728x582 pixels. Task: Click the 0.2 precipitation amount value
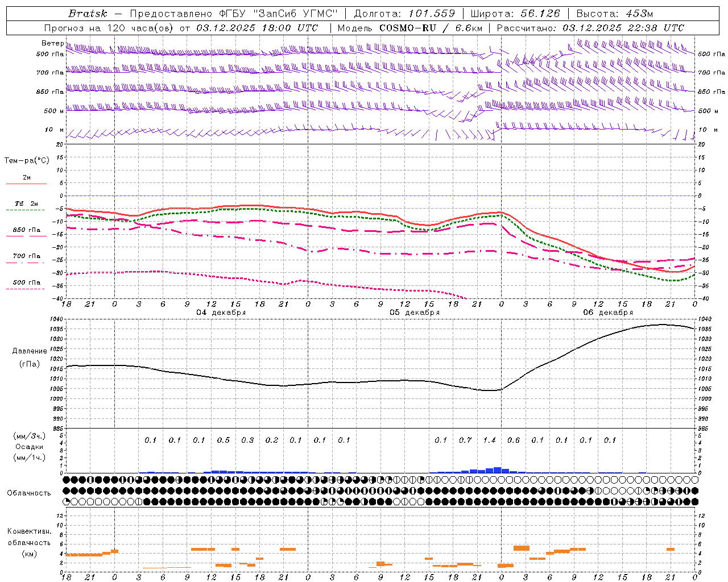pyautogui.click(x=272, y=440)
